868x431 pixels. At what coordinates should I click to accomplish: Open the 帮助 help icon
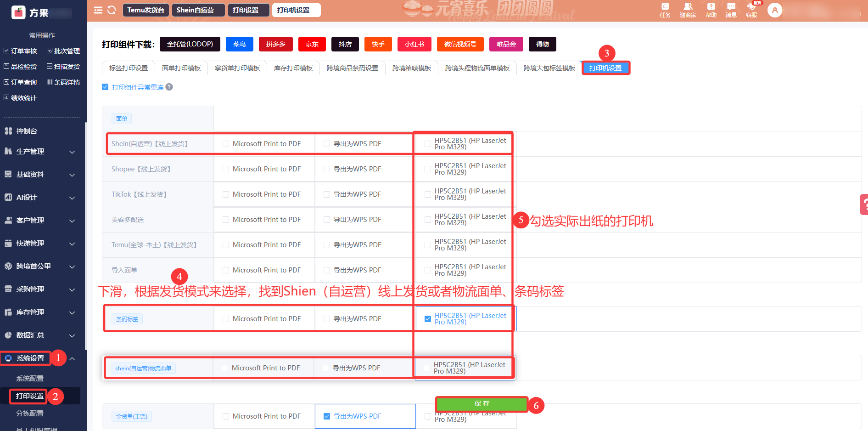coord(711,10)
